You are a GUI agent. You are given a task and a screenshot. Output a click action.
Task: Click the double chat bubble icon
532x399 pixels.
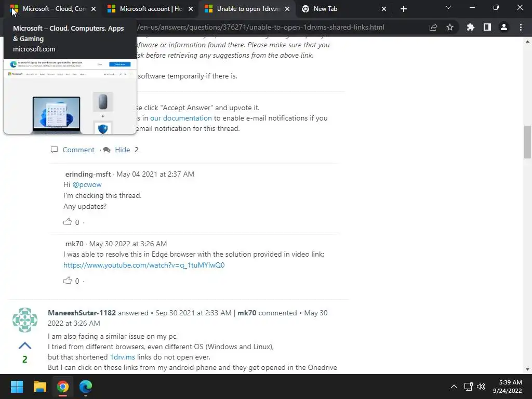[x=107, y=150]
